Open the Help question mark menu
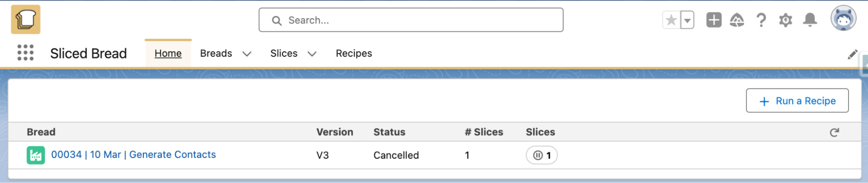The height and width of the screenshot is (183, 868). (x=761, y=20)
